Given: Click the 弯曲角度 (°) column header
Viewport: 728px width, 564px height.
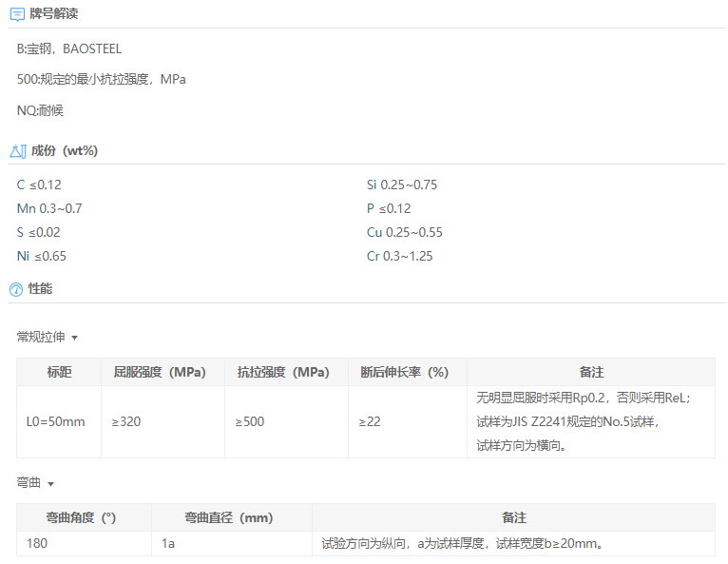Looking at the screenshot, I should point(84,517).
